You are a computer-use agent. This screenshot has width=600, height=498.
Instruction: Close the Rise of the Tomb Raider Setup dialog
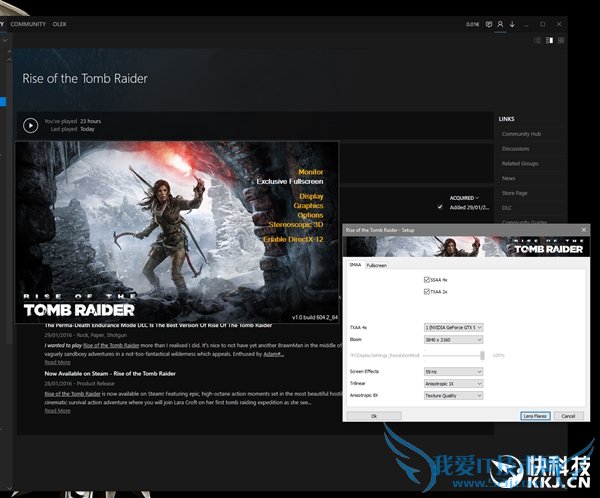(584, 230)
